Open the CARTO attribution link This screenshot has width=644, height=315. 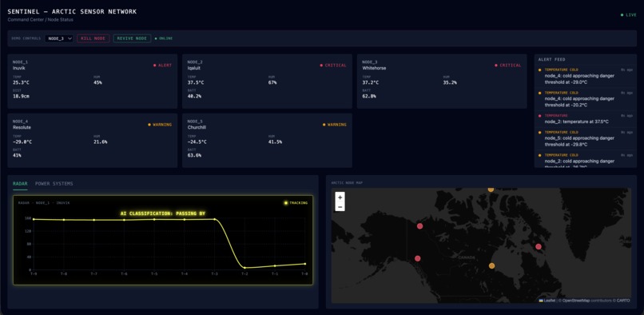click(623, 300)
